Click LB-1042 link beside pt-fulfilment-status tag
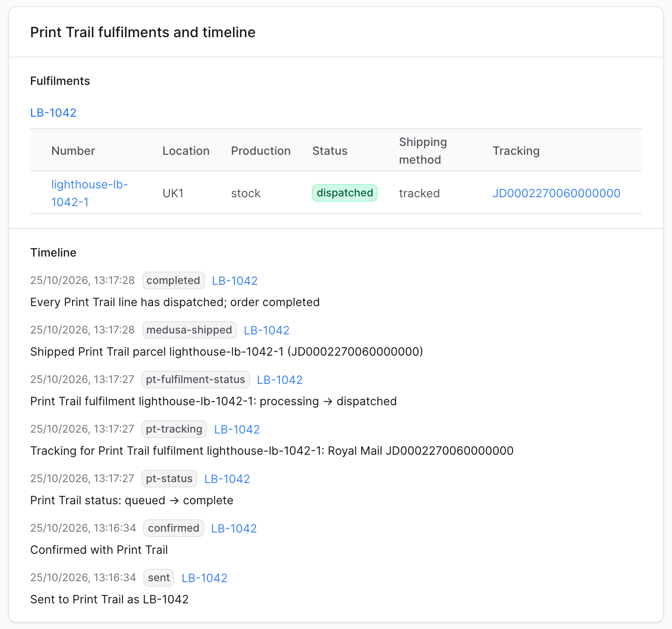This screenshot has width=672, height=629. tap(280, 380)
